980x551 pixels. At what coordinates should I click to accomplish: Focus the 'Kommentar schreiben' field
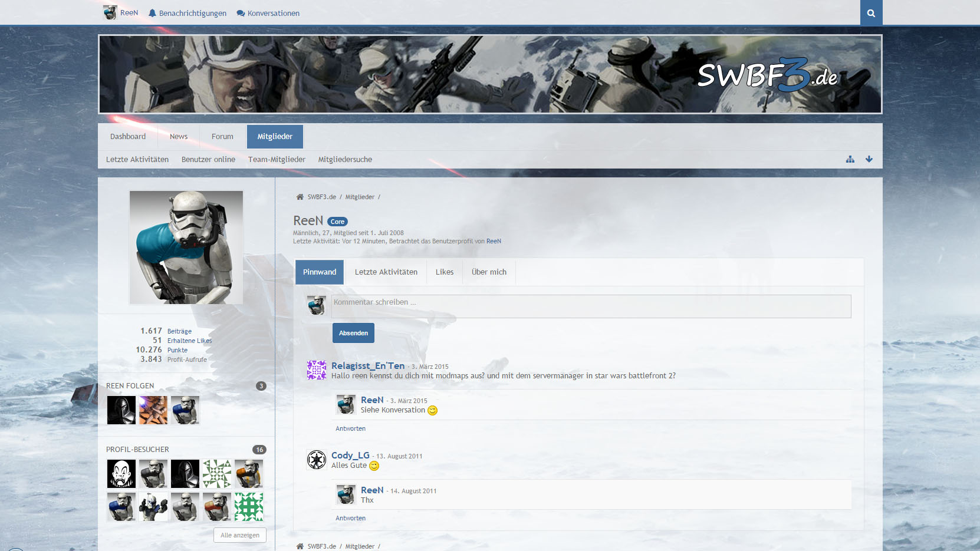click(x=591, y=306)
